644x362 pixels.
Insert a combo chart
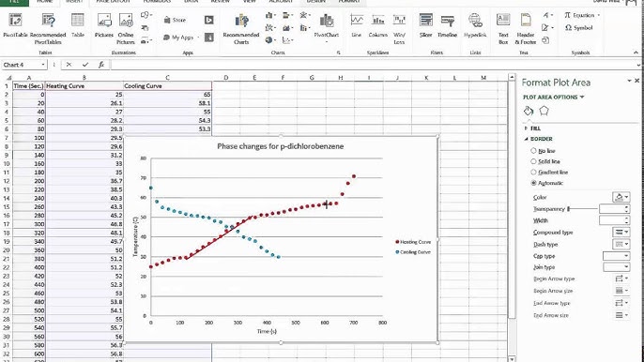point(304,28)
